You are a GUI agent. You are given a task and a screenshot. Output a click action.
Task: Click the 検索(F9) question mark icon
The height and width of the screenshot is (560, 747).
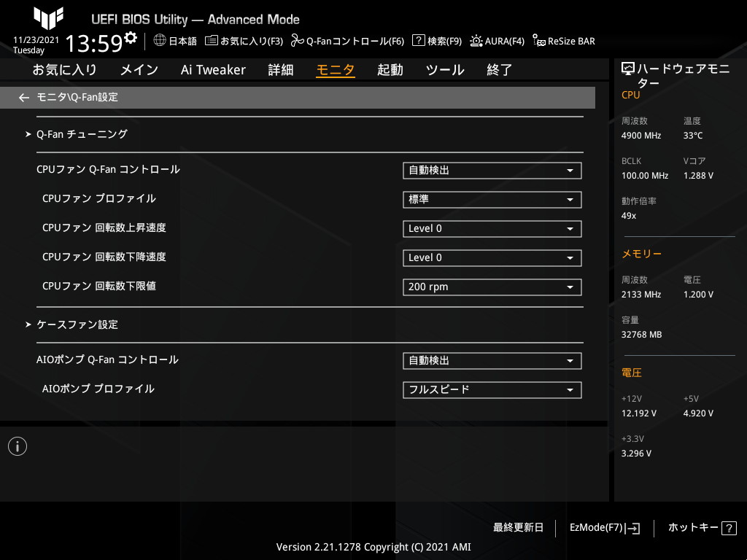tap(418, 41)
